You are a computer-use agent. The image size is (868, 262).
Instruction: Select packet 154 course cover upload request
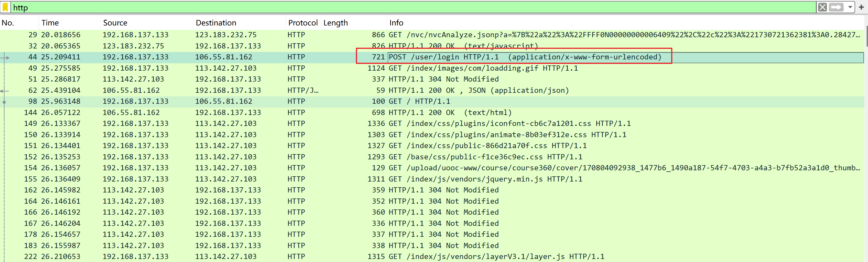point(432,168)
